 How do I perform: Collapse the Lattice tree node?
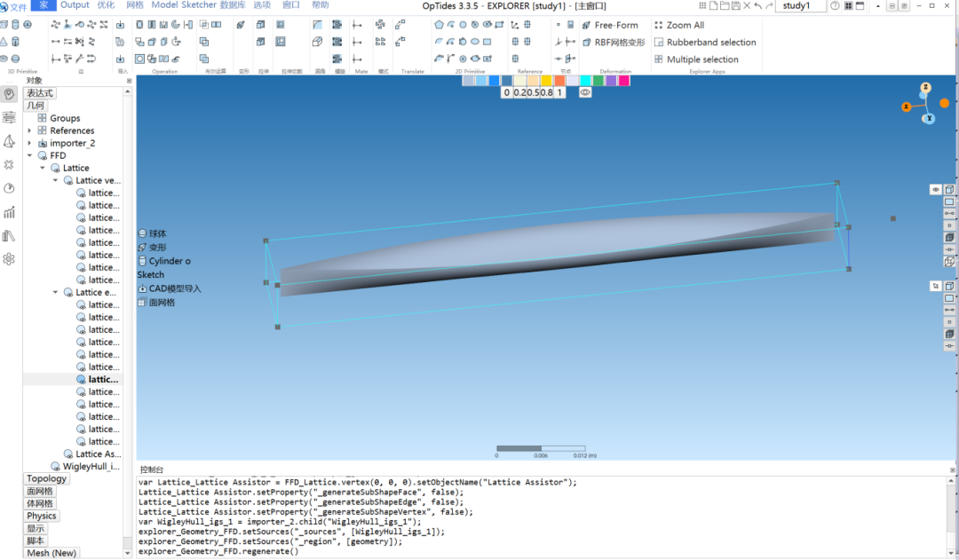click(x=43, y=168)
